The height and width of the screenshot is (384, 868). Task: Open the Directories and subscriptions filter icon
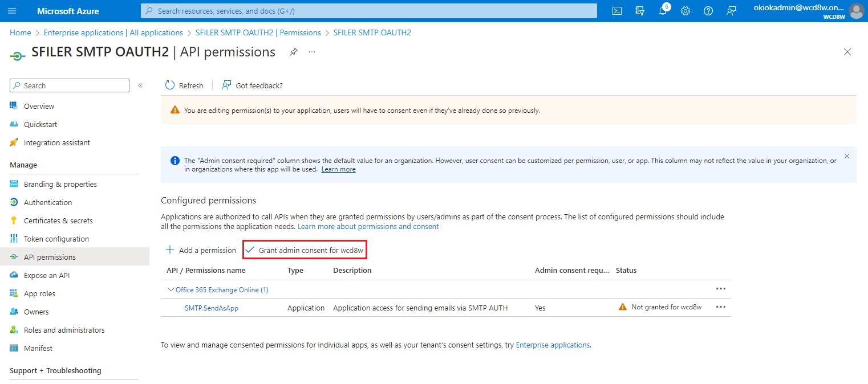[639, 11]
